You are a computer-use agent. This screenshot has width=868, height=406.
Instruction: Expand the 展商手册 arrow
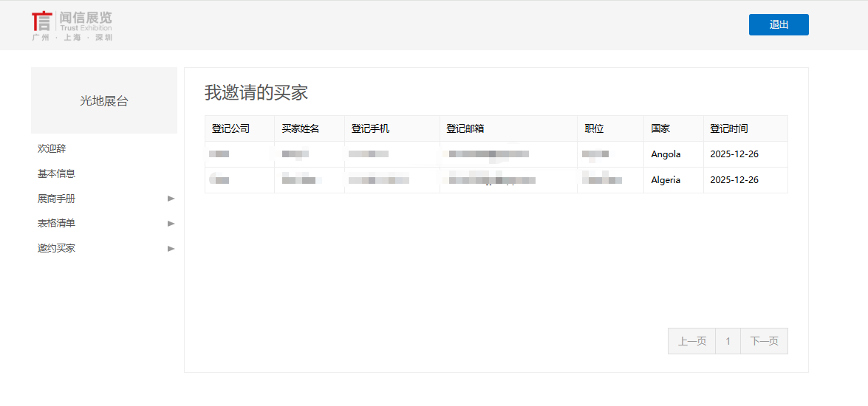171,199
